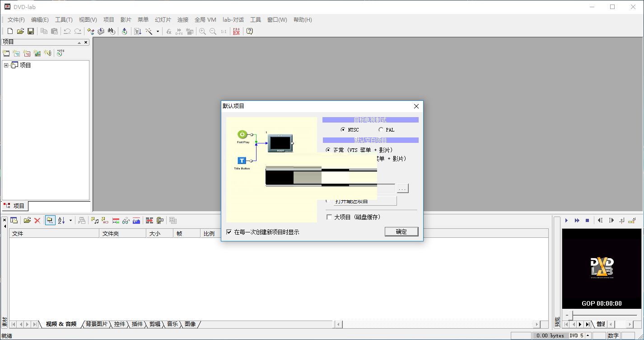Click the 项目 tab at panel bottom
Viewport: 644px width, 340px height.
coord(14,206)
